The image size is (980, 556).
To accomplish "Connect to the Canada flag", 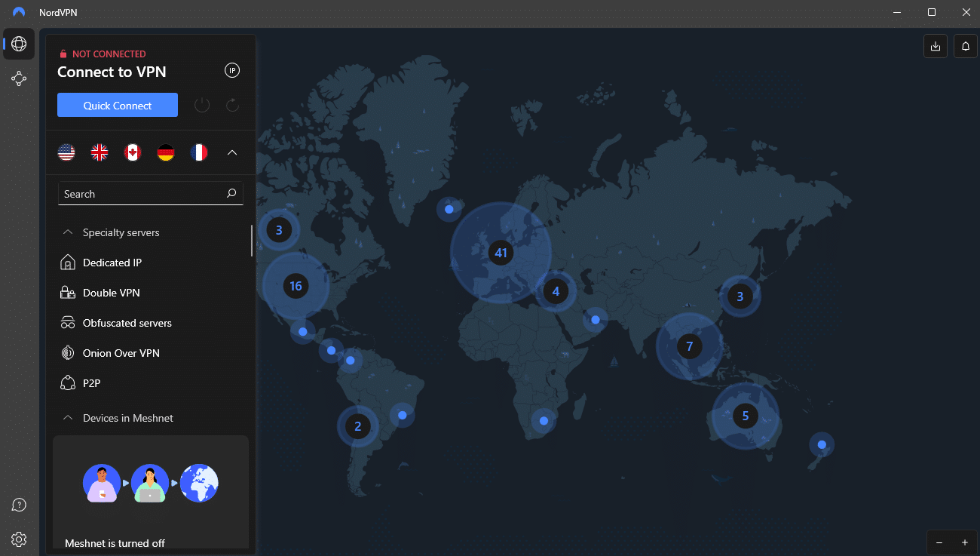I will click(133, 152).
